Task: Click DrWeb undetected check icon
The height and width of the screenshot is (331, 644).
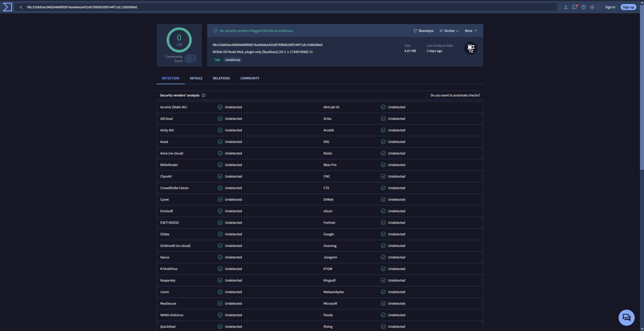Action: pos(383,199)
